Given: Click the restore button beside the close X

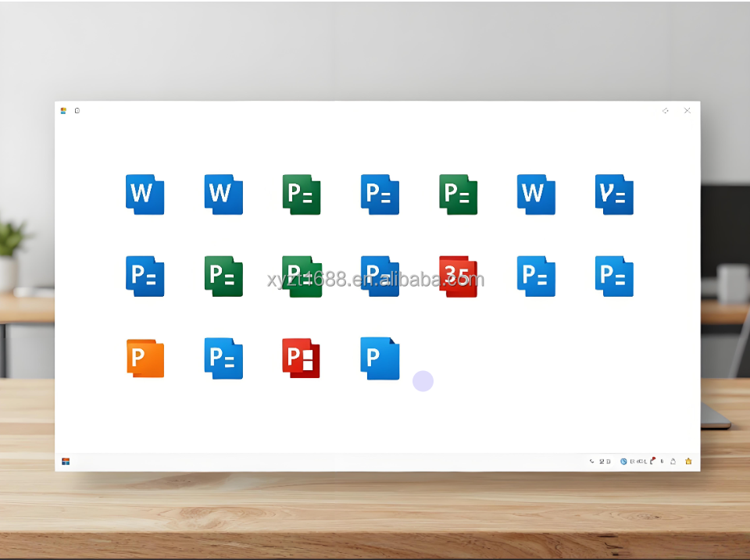Looking at the screenshot, I should tap(666, 110).
